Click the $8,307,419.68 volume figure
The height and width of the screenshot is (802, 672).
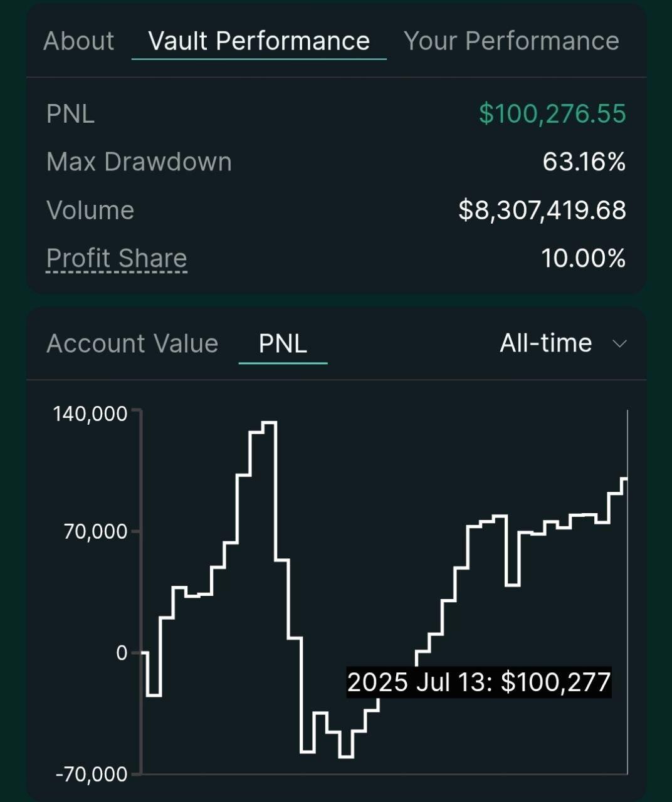tap(542, 211)
